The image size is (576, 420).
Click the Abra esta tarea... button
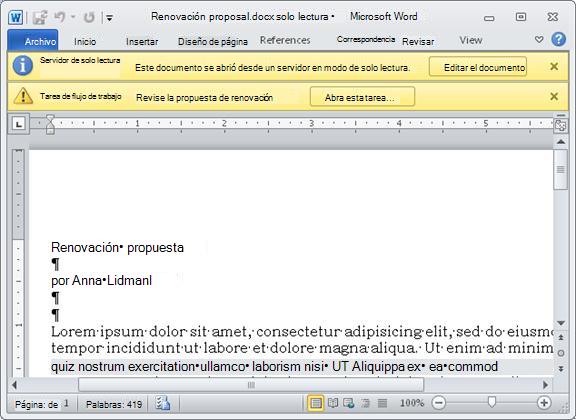[x=363, y=97]
